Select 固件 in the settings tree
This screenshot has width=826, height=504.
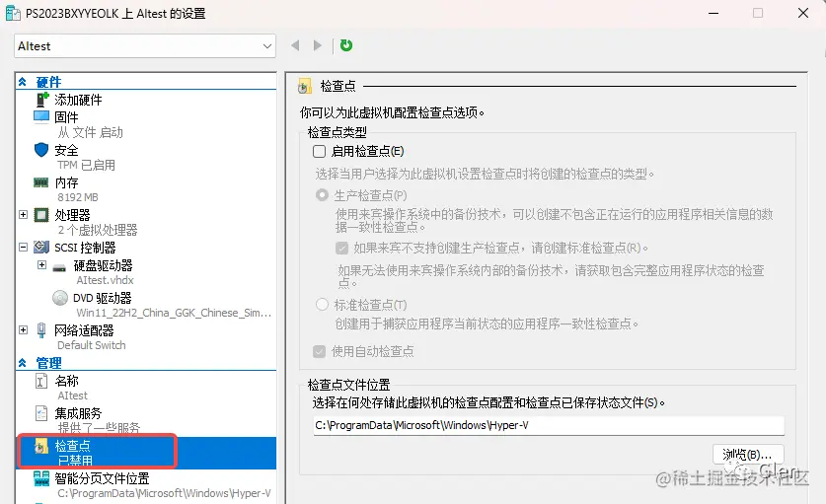click(x=66, y=117)
